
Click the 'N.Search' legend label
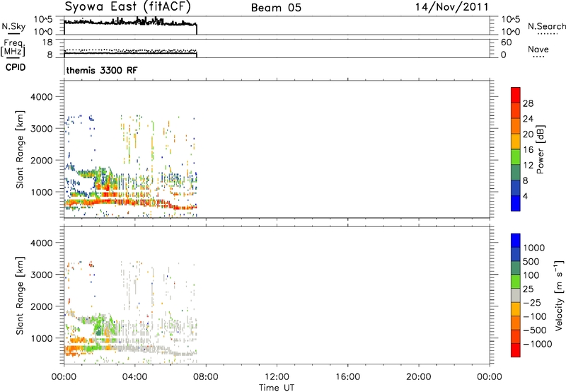coord(546,26)
